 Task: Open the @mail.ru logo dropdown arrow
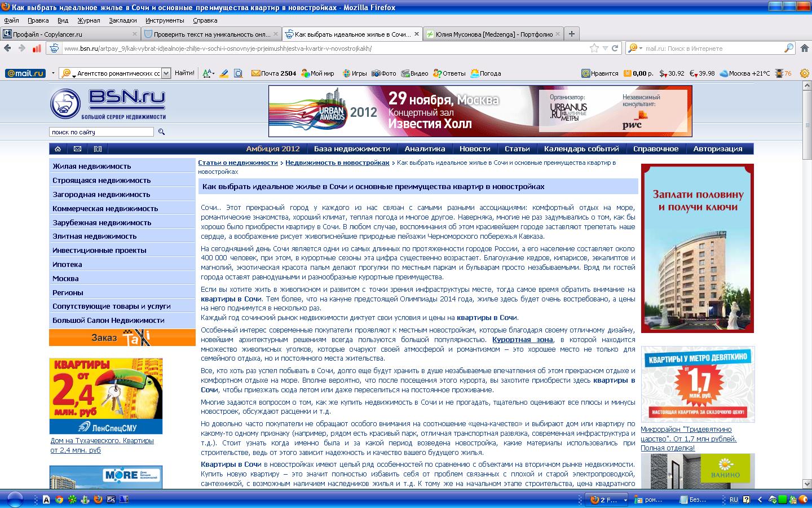pyautogui.click(x=53, y=73)
